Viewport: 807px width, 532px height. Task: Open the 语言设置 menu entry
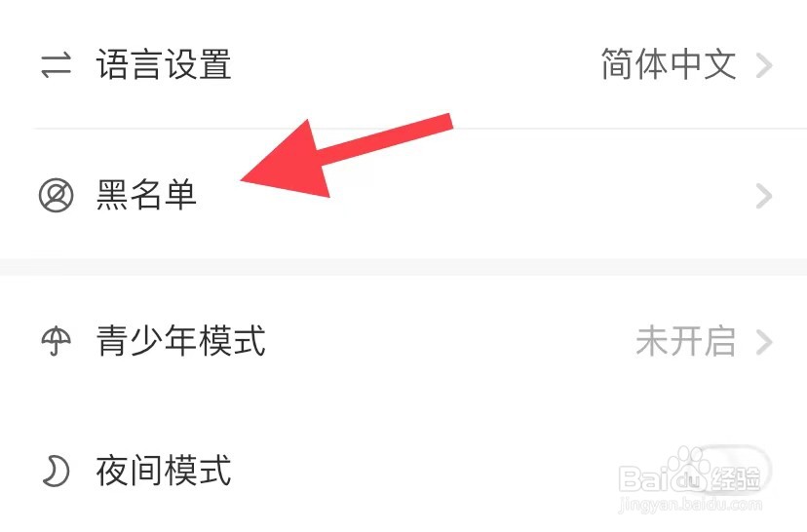403,65
